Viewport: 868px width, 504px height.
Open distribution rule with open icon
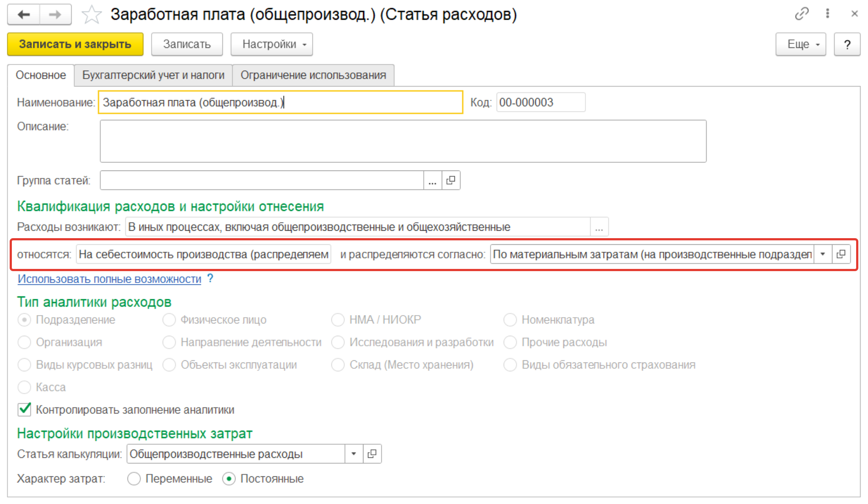pyautogui.click(x=841, y=254)
